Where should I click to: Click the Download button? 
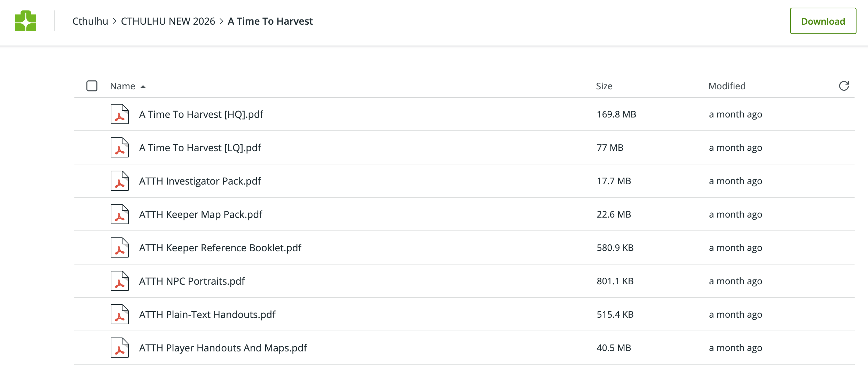click(x=823, y=21)
